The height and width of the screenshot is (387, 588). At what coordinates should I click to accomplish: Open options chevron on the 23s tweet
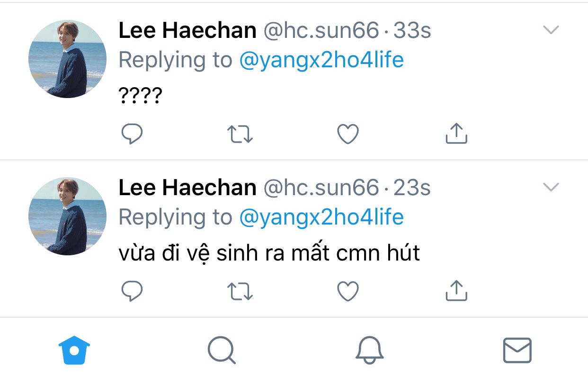(551, 188)
